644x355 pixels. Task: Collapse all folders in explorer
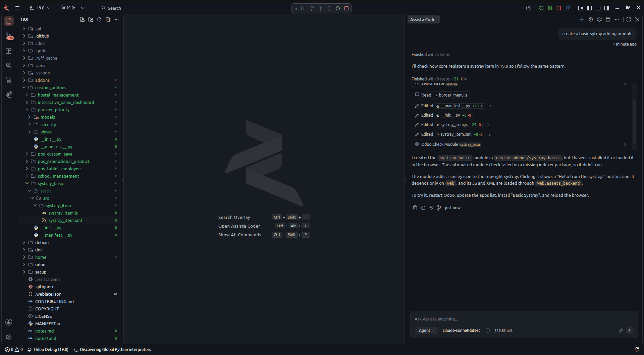[108, 19]
